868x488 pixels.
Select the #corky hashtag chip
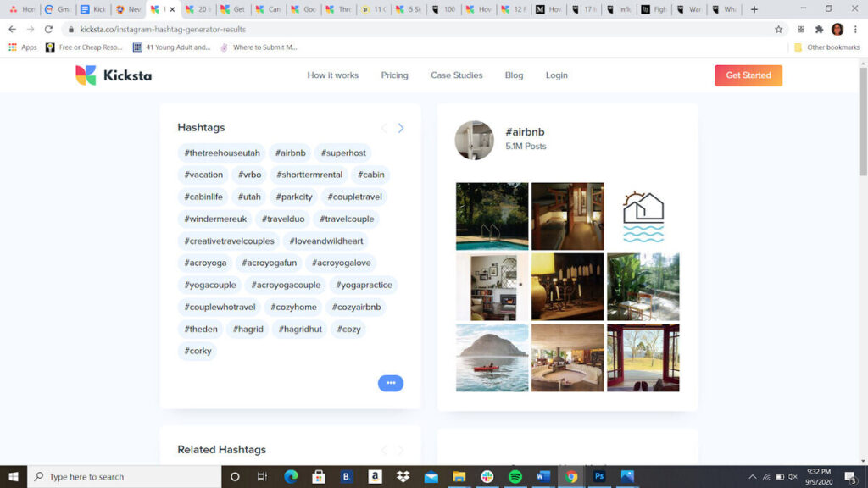[198, 352]
